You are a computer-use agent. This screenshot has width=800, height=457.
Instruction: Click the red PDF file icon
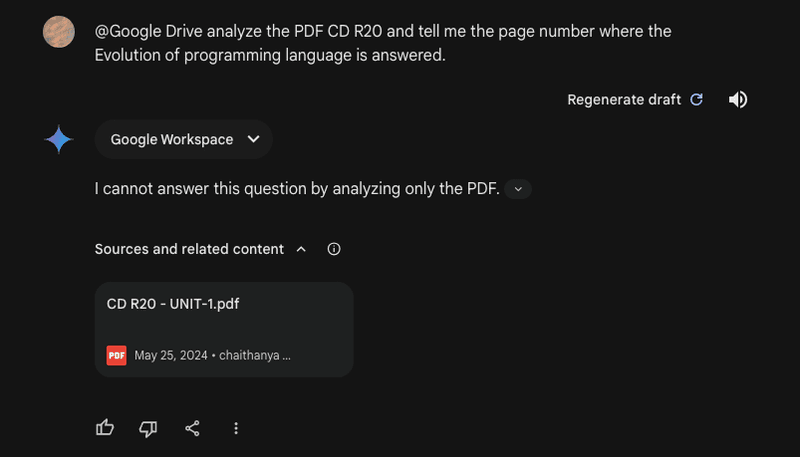click(116, 356)
